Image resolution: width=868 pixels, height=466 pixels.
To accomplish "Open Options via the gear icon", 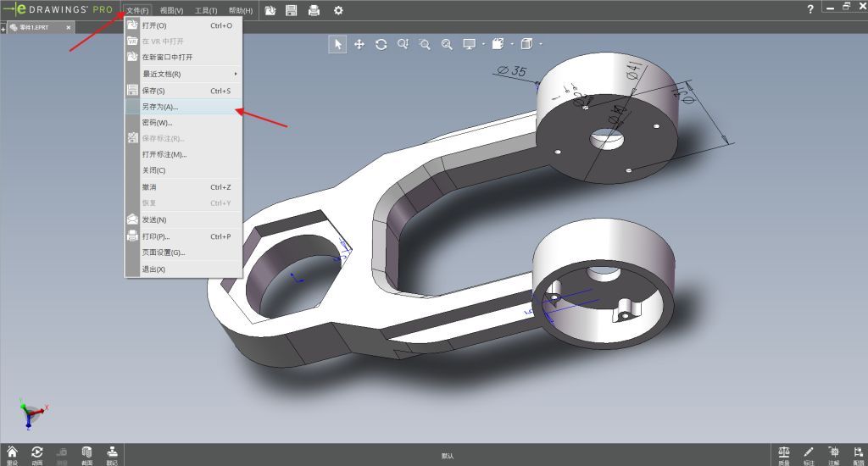I will [x=338, y=10].
